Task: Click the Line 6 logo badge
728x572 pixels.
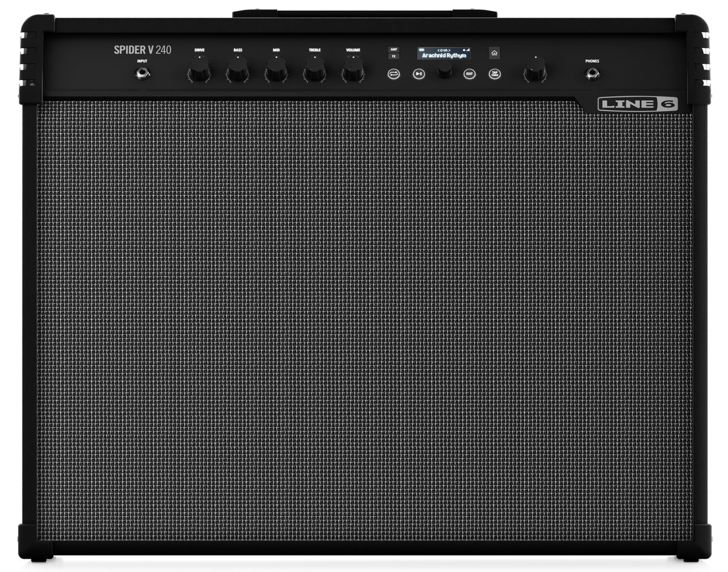Action: pos(638,104)
